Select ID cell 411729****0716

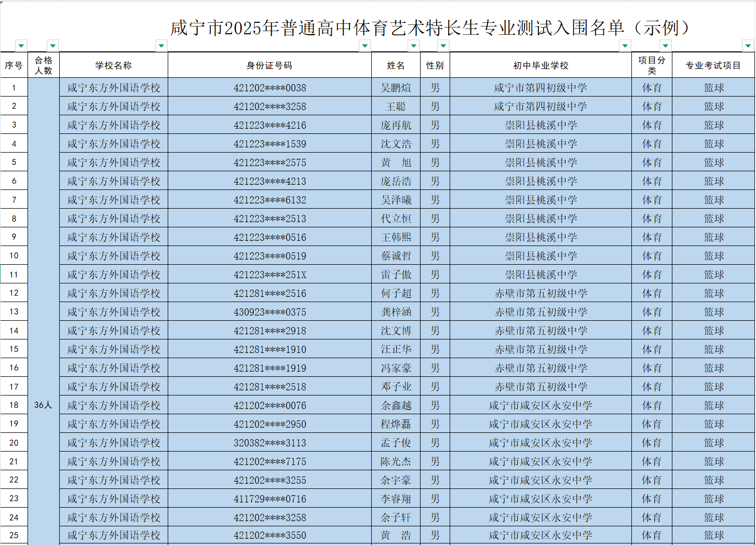coord(269,499)
